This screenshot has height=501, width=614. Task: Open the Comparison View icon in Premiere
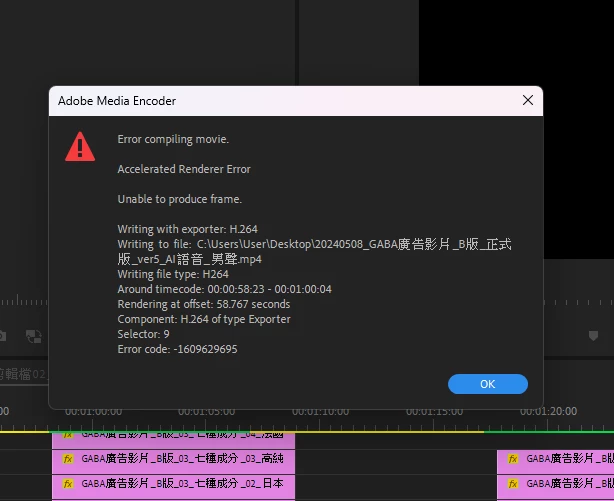pos(34,336)
